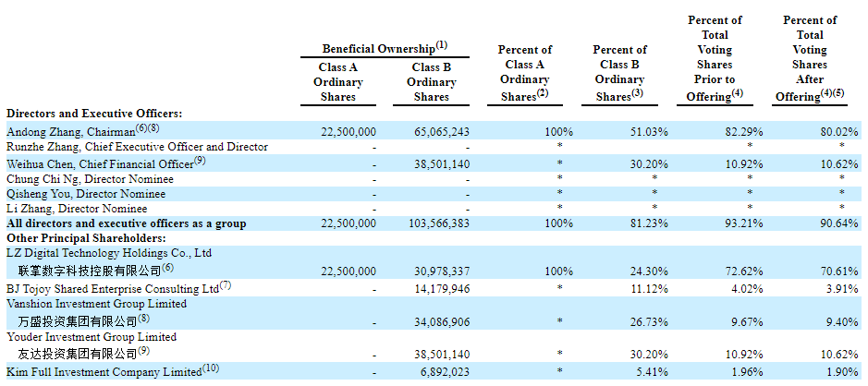
Task: Click the 3.91% after-offering percent
Action: [x=844, y=289]
